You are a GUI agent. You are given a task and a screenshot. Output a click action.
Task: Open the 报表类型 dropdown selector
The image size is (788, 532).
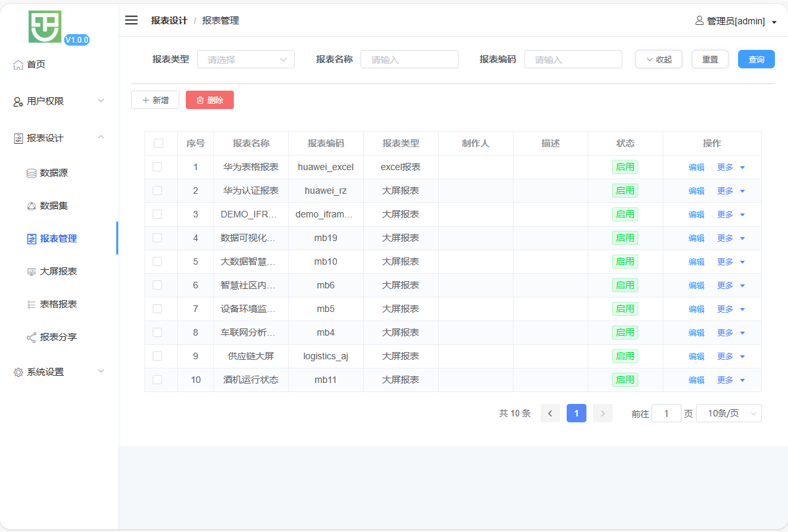point(246,59)
